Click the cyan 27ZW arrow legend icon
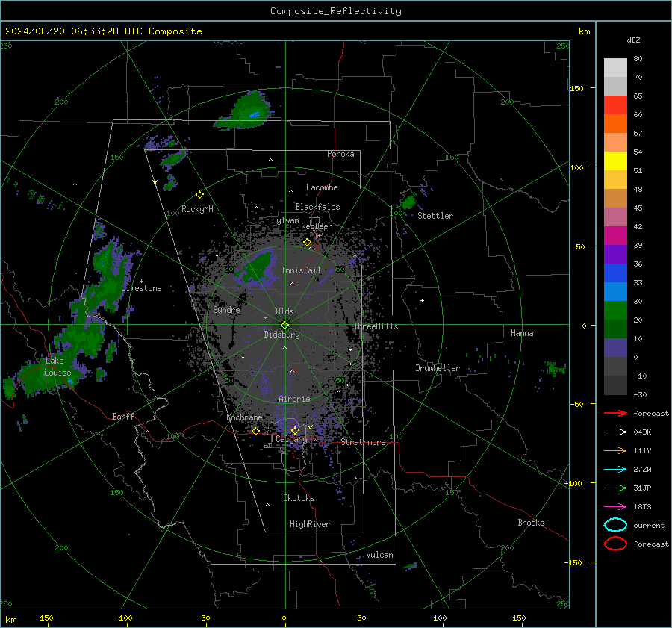This screenshot has width=672, height=628. [615, 470]
